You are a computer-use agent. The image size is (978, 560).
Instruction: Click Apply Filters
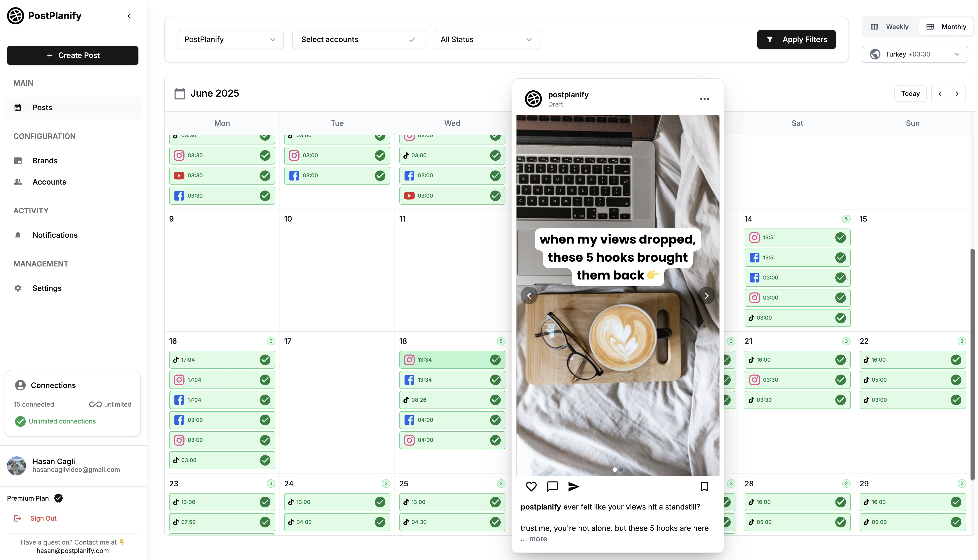[796, 39]
